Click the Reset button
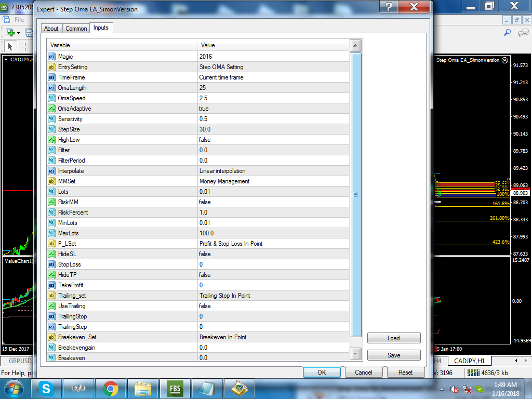Image resolution: width=532 pixels, height=399 pixels. [405, 372]
